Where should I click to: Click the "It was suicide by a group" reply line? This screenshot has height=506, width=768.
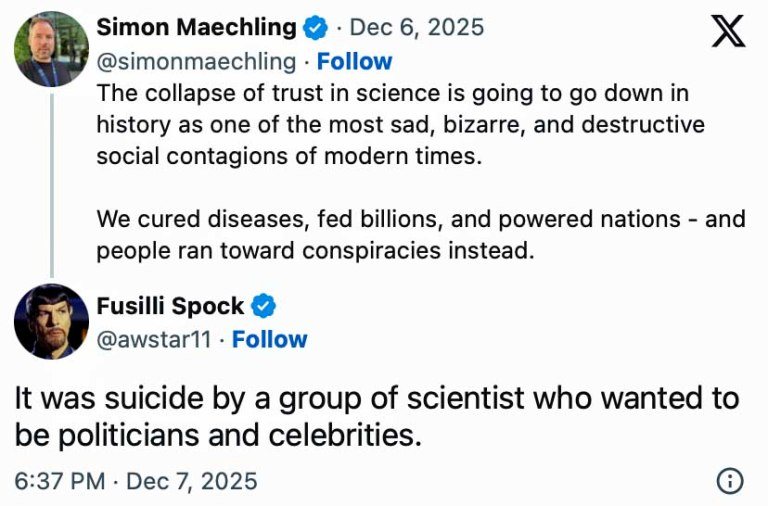pyautogui.click(x=376, y=399)
